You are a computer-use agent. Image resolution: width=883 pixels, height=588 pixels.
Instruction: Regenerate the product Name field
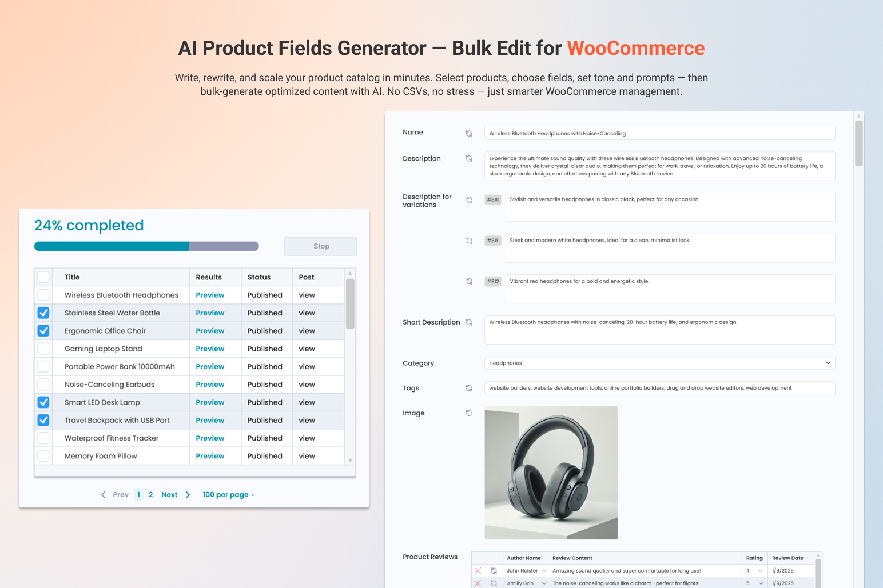pyautogui.click(x=469, y=133)
